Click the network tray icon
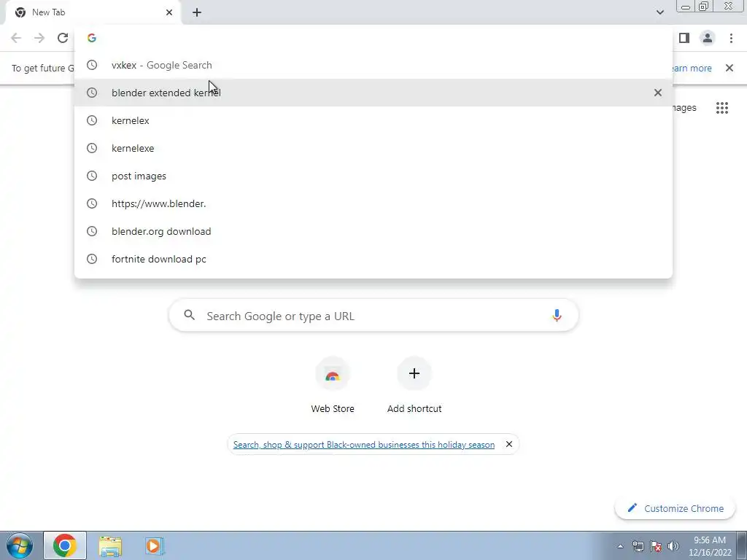This screenshot has height=560, width=747. (x=638, y=546)
